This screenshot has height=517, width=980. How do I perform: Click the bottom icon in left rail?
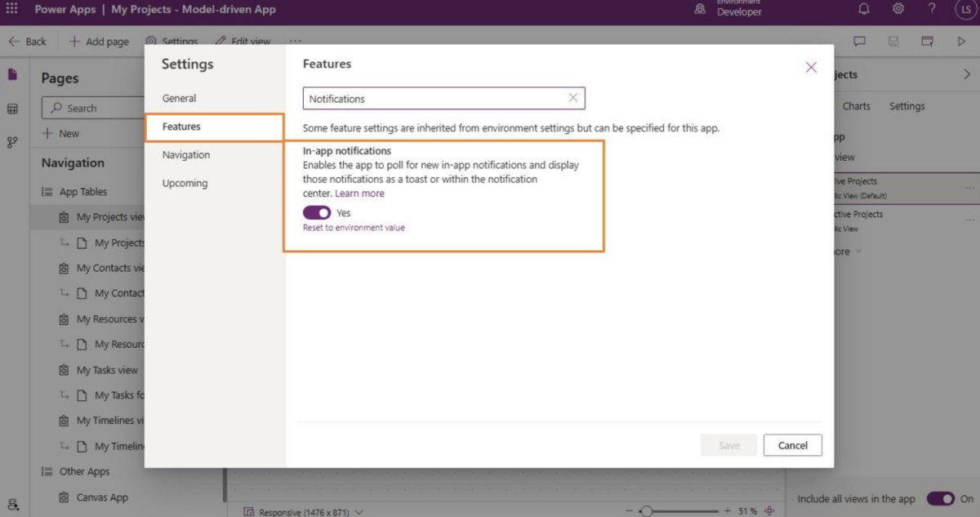click(12, 505)
